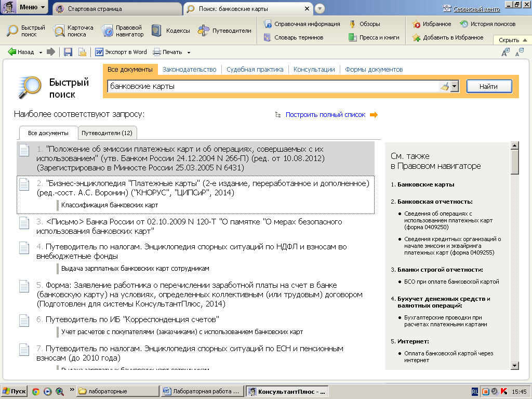Open История поисков

(487, 24)
